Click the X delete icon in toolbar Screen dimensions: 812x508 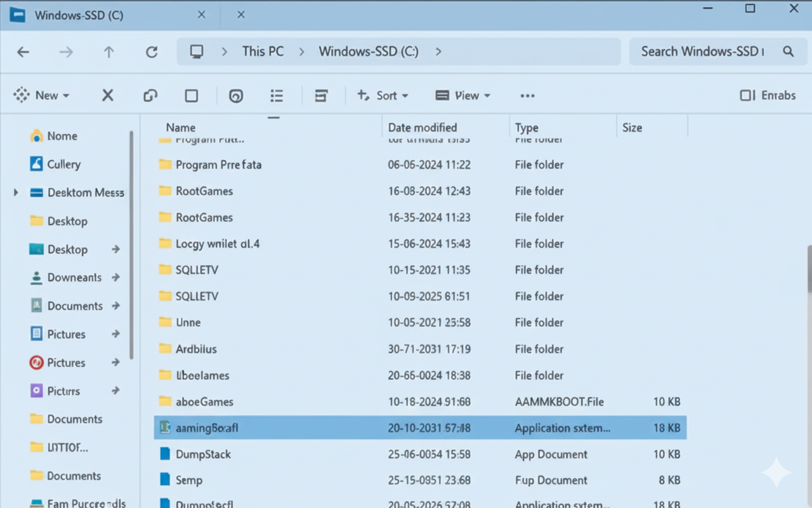click(x=108, y=95)
